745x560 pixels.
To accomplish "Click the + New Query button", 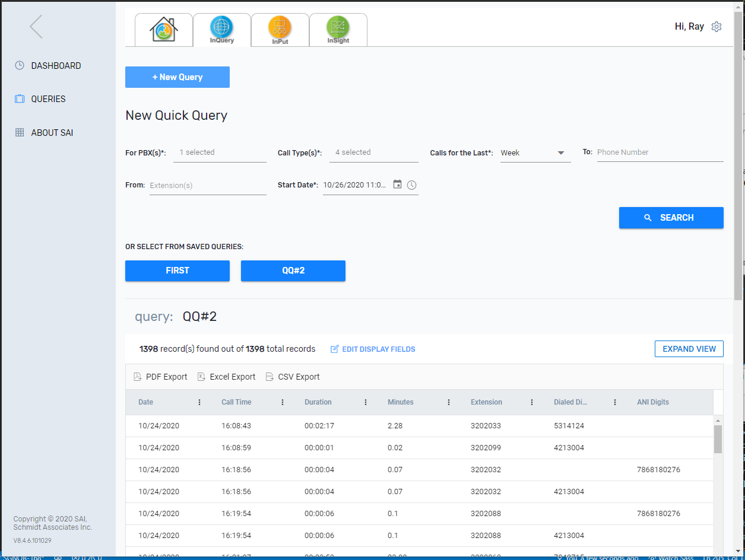I will 177,77.
